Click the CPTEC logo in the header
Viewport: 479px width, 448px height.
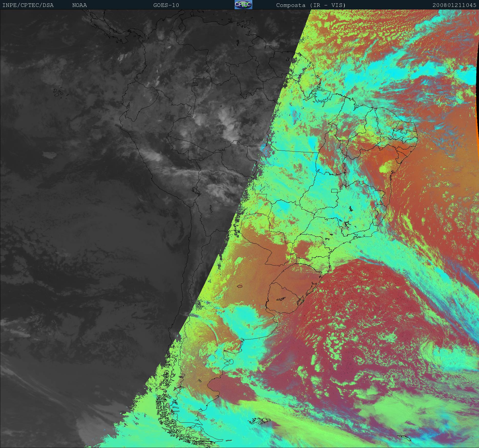243,5
